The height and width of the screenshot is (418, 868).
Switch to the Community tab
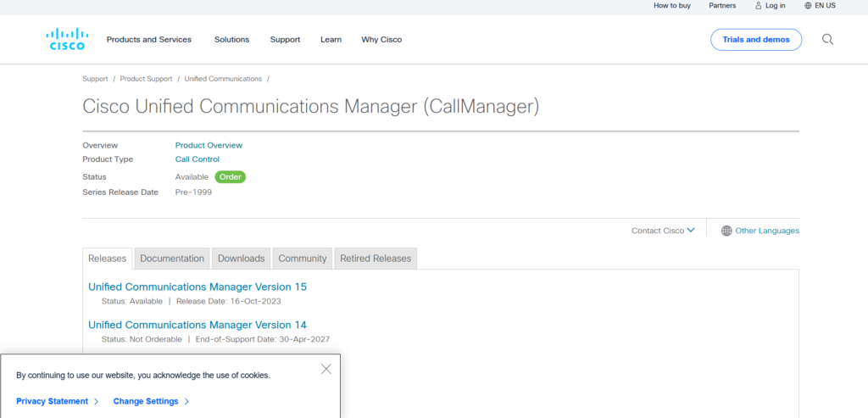click(x=303, y=259)
